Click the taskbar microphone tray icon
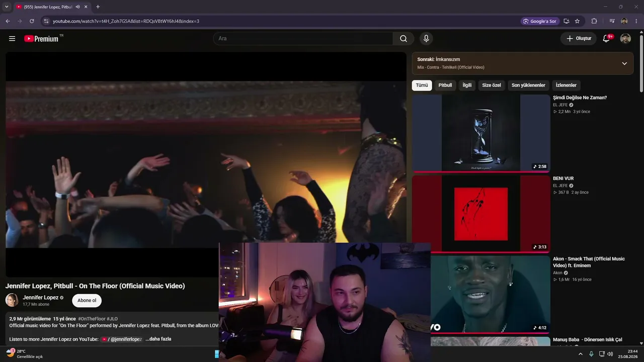The image size is (644, 362). [x=591, y=354]
